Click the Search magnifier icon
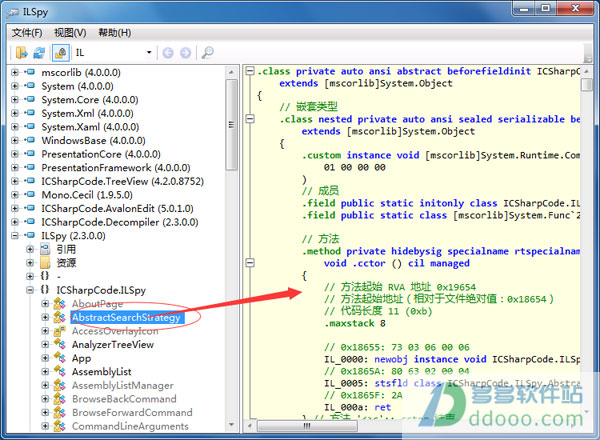Screen dimensions: 600x440 (x=207, y=52)
